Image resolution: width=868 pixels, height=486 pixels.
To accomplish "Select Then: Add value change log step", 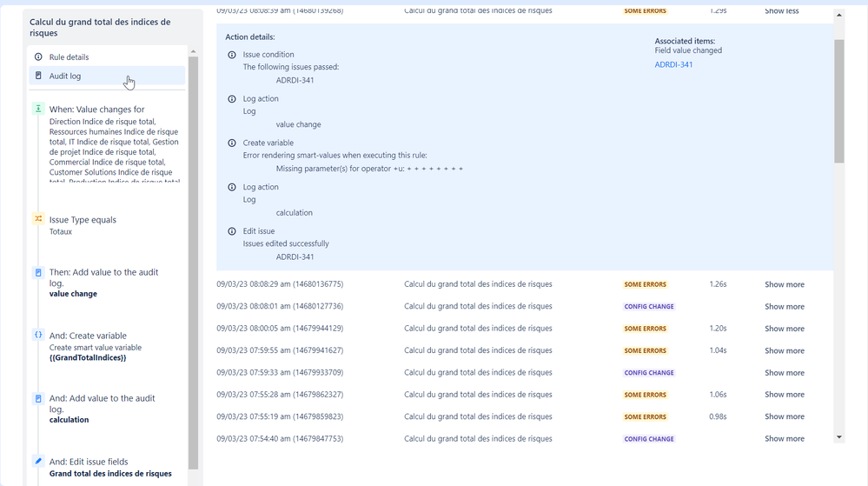I will coord(109,283).
